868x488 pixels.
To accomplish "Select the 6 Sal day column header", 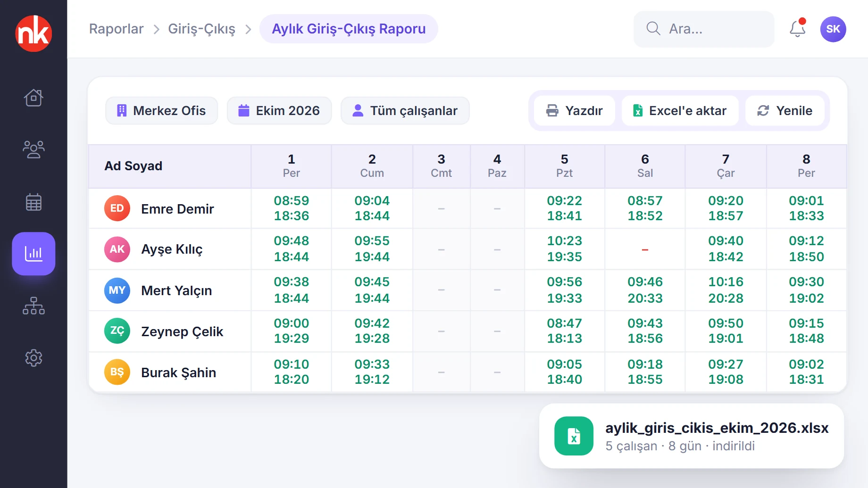I will (x=645, y=166).
